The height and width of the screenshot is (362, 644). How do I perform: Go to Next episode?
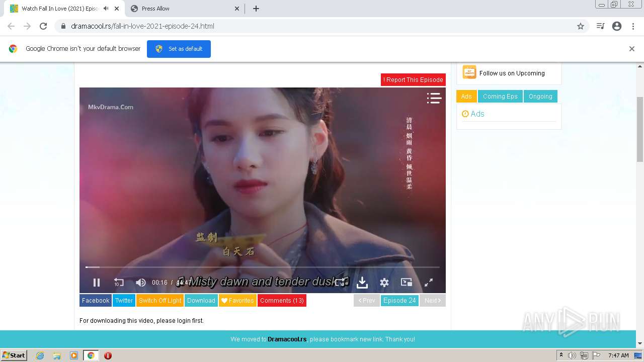[433, 301]
